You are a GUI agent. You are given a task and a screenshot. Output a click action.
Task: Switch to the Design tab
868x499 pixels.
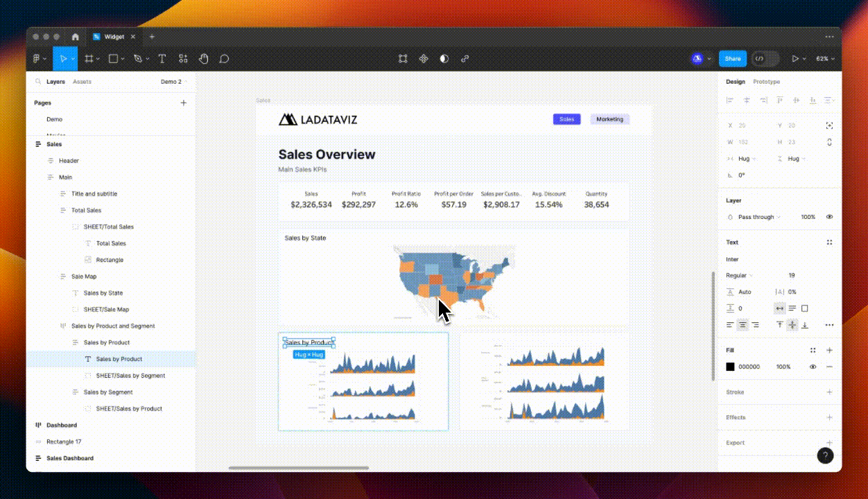point(736,82)
